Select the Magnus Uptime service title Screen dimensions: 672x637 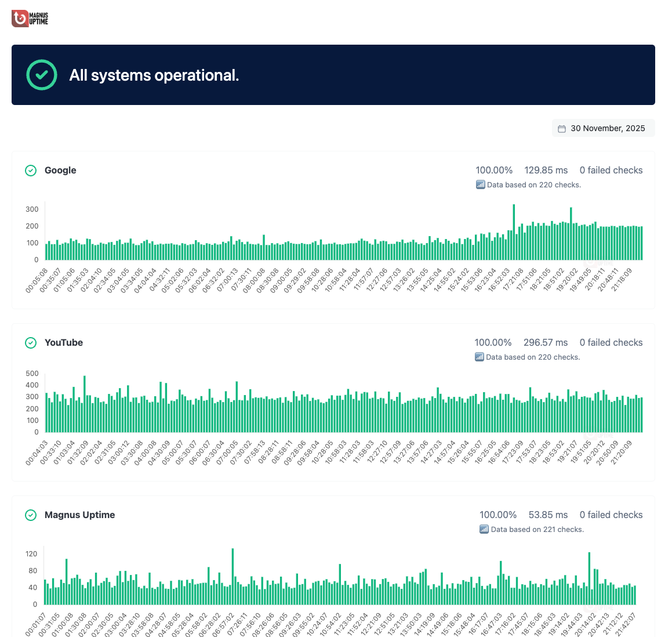click(x=79, y=515)
